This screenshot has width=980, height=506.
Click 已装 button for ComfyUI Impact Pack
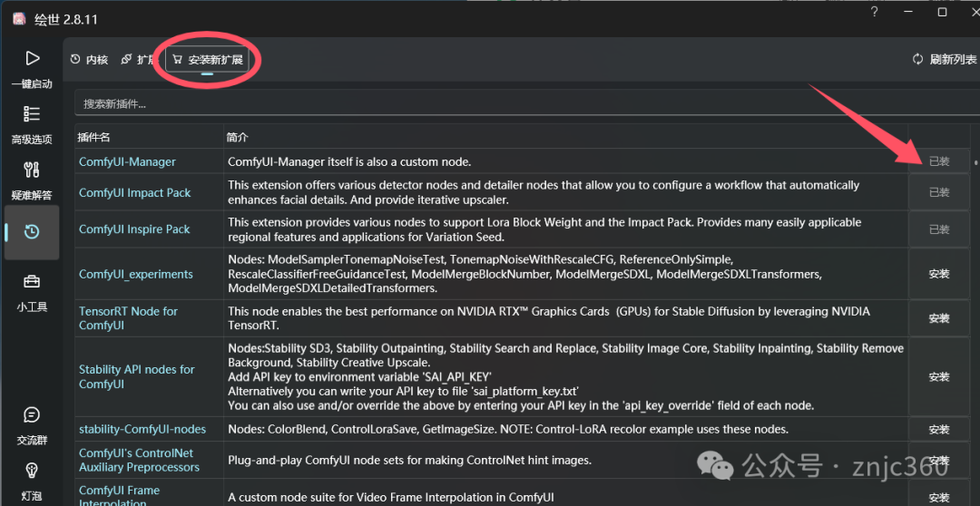tap(939, 192)
